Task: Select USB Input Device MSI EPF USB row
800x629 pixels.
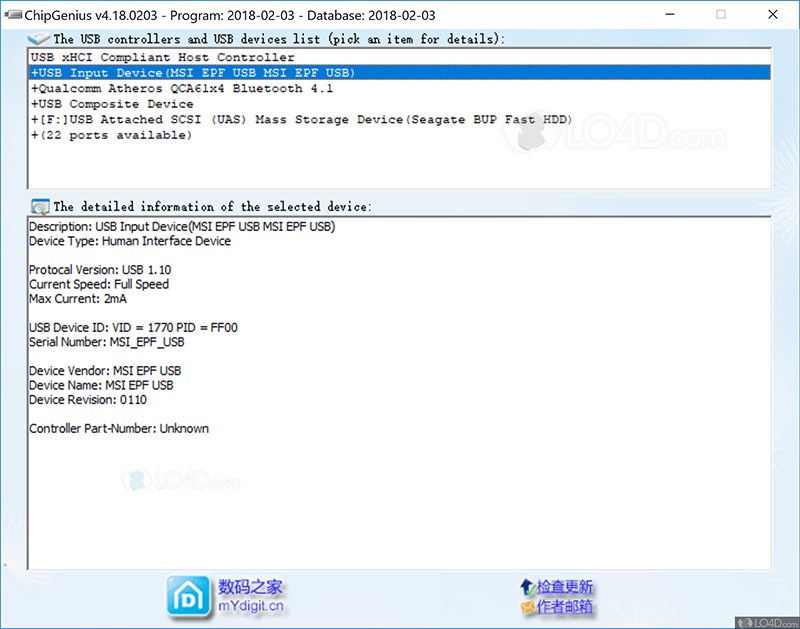Action: point(399,72)
